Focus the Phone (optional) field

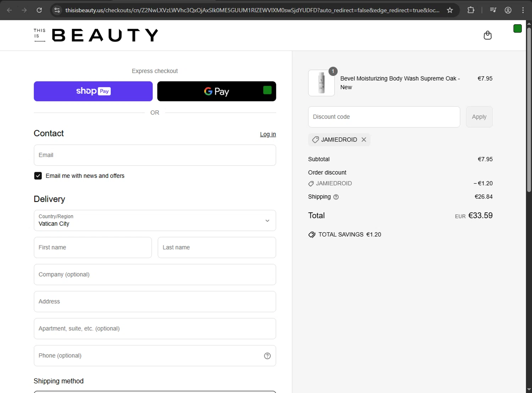point(155,356)
